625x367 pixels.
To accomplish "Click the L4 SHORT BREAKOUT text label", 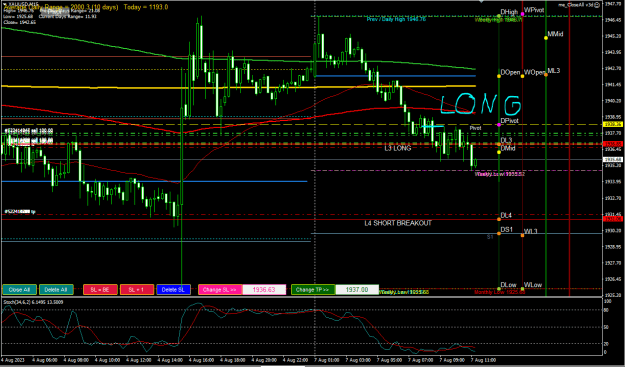I will [x=398, y=223].
